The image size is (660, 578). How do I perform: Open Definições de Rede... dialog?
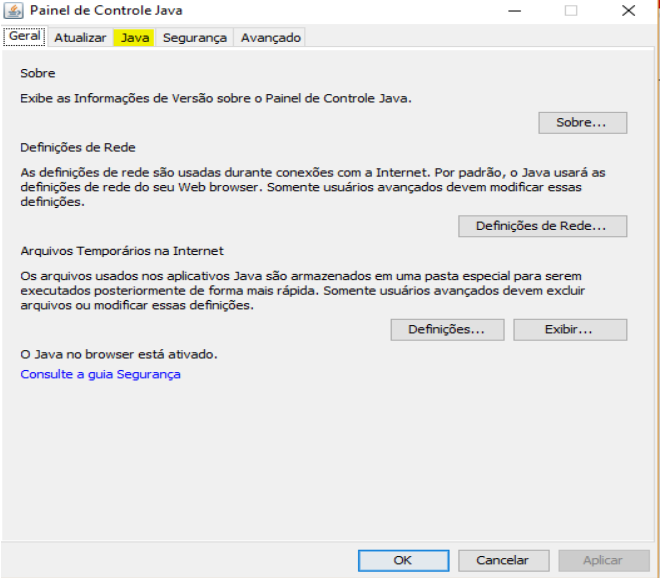pos(543,226)
